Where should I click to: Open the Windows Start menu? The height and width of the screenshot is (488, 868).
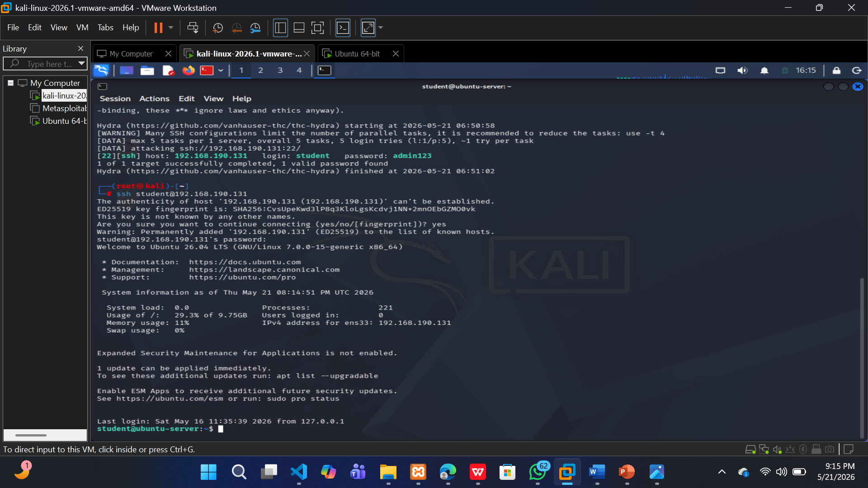[208, 472]
